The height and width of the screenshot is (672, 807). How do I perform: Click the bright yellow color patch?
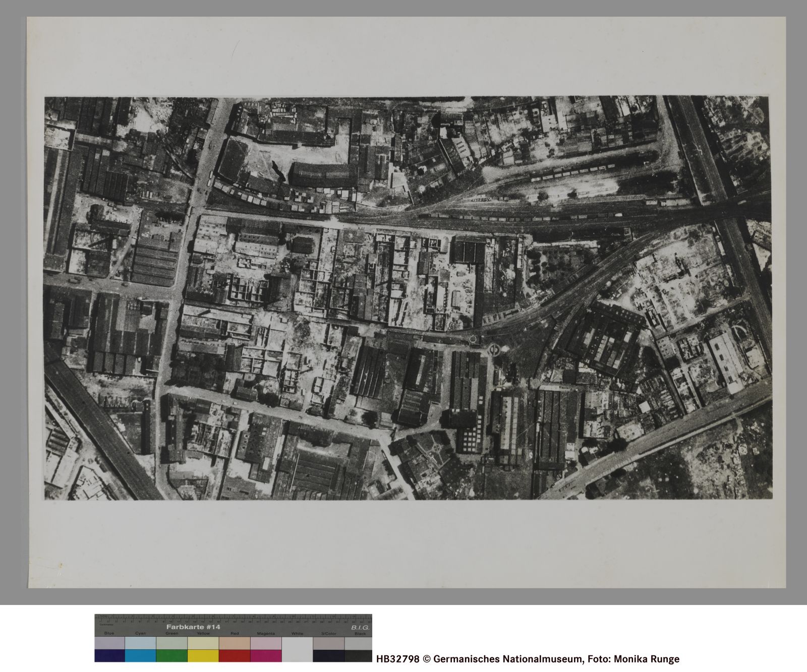pos(203,655)
